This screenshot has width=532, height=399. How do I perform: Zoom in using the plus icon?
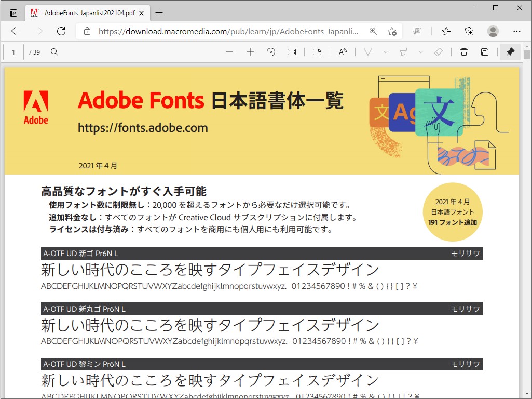click(x=250, y=52)
